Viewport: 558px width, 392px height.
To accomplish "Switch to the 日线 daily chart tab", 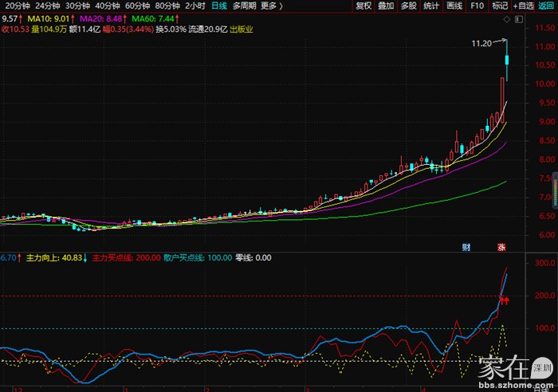I will point(218,6).
